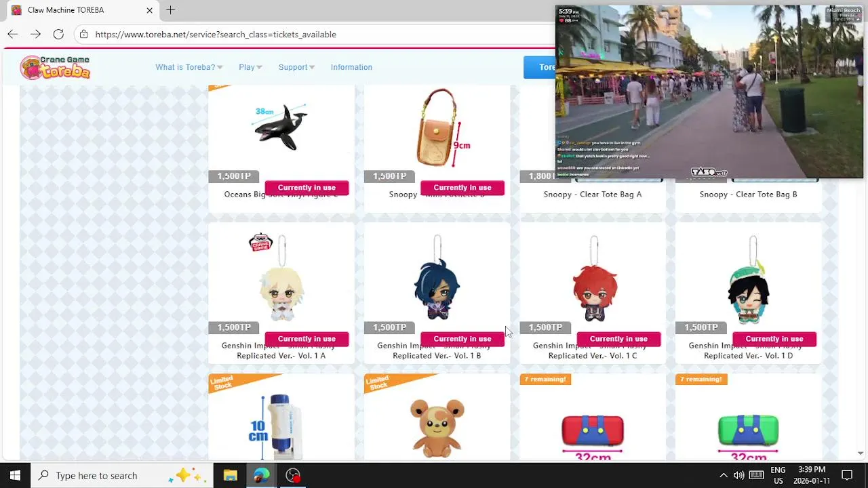
Task: Click 7 remaining badge on green cushion
Action: click(701, 380)
